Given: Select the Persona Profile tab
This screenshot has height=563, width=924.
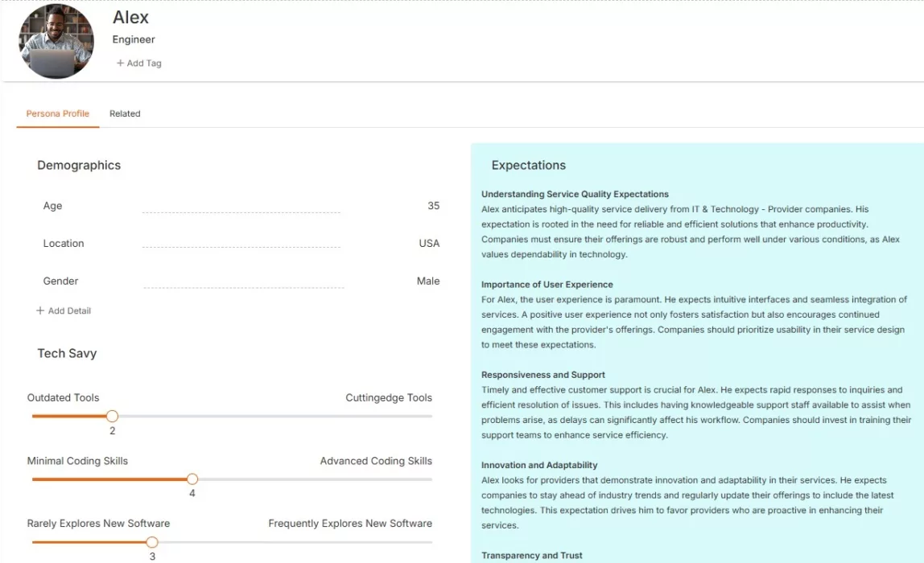Looking at the screenshot, I should tap(58, 113).
